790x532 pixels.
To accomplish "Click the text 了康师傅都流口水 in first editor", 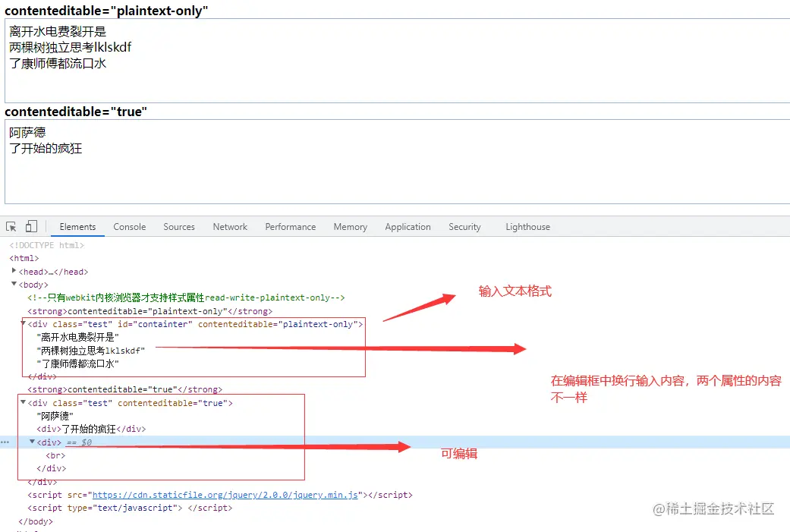I will [x=58, y=64].
